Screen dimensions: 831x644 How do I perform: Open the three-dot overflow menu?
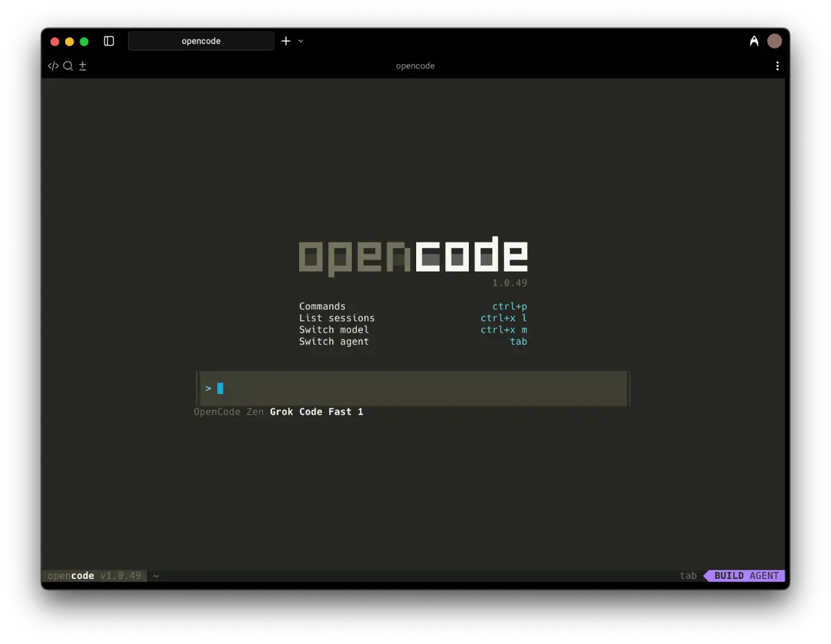pos(777,66)
